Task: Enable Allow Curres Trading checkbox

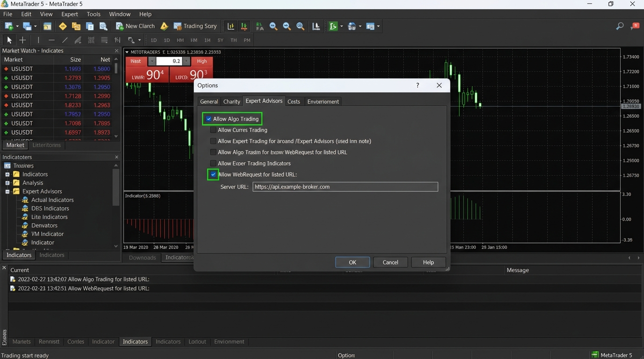Action: tap(213, 130)
